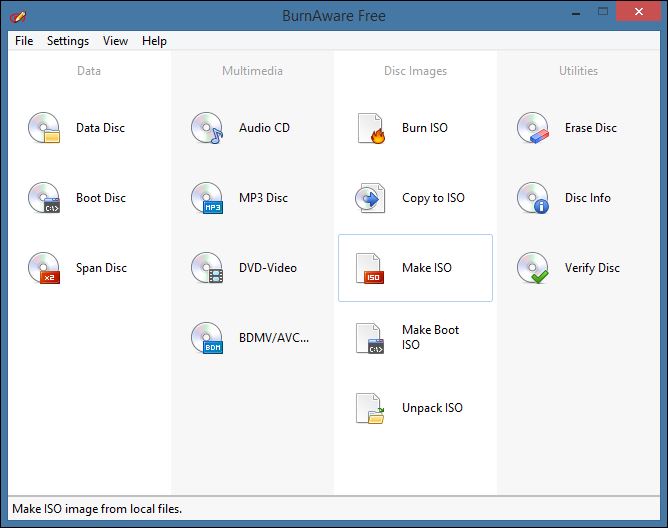This screenshot has height=528, width=668.
Task: Open the Disc Info icon
Action: click(x=533, y=198)
